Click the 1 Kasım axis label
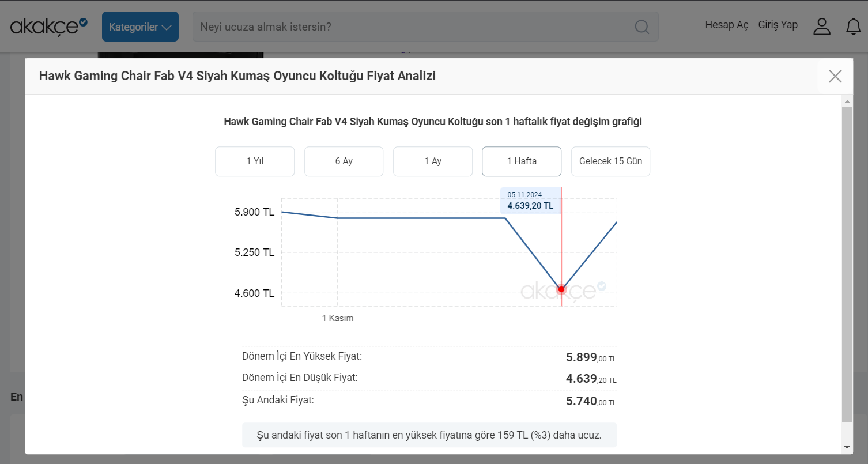This screenshot has width=868, height=464. tap(337, 318)
